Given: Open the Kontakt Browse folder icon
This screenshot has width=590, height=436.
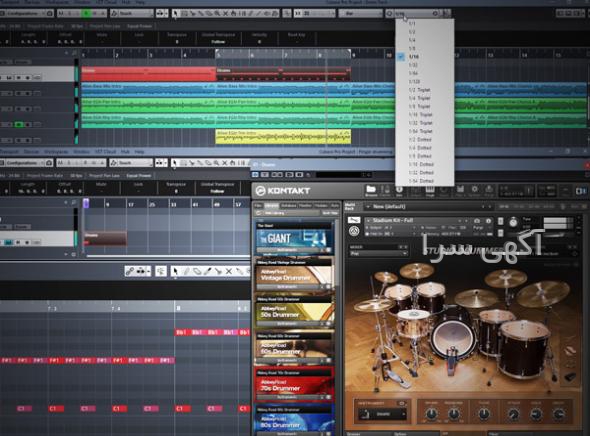Looking at the screenshot, I should click(x=371, y=190).
